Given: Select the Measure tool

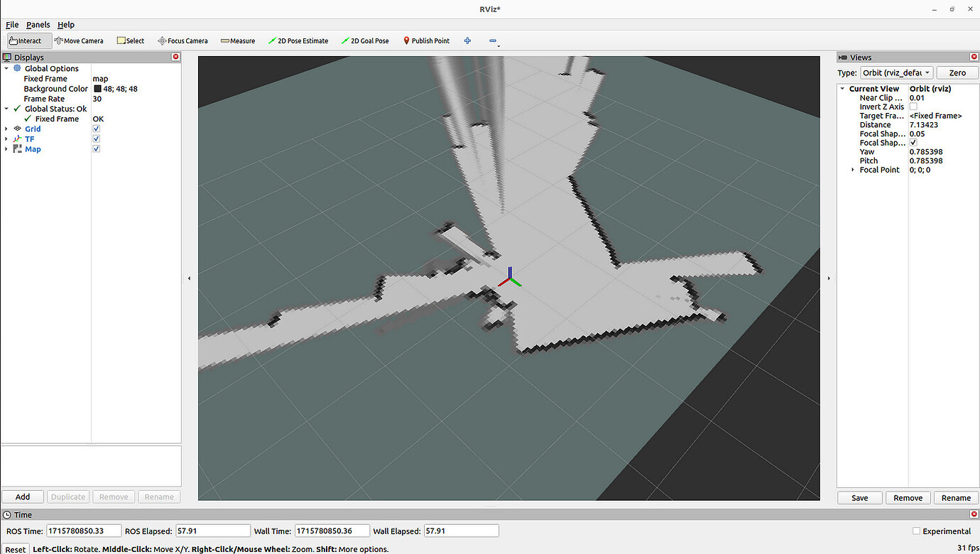Looking at the screenshot, I should (237, 40).
